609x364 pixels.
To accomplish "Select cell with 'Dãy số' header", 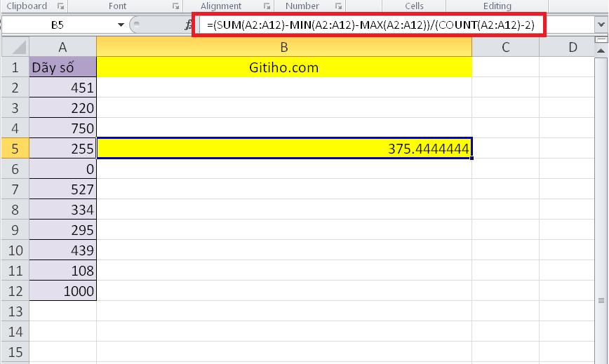I will pos(63,67).
